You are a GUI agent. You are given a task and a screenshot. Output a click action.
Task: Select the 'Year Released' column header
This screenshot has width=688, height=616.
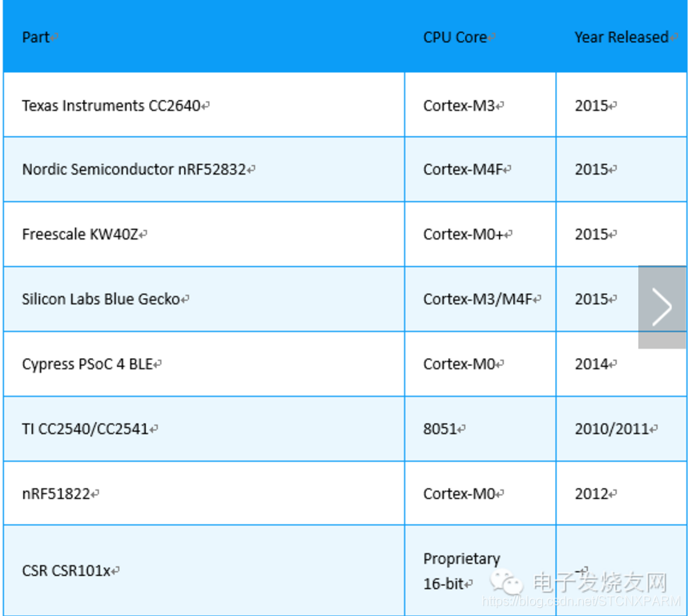[x=622, y=38]
